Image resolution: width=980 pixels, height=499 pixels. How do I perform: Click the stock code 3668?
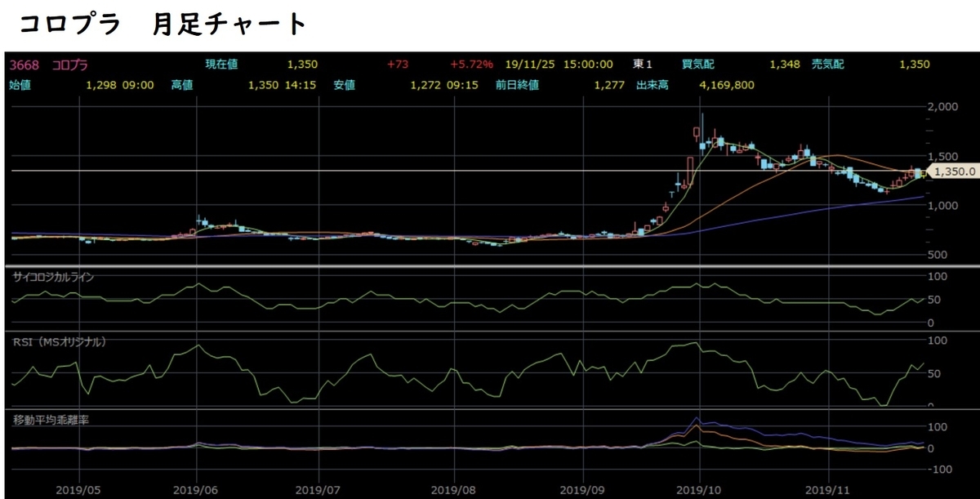[x=24, y=65]
